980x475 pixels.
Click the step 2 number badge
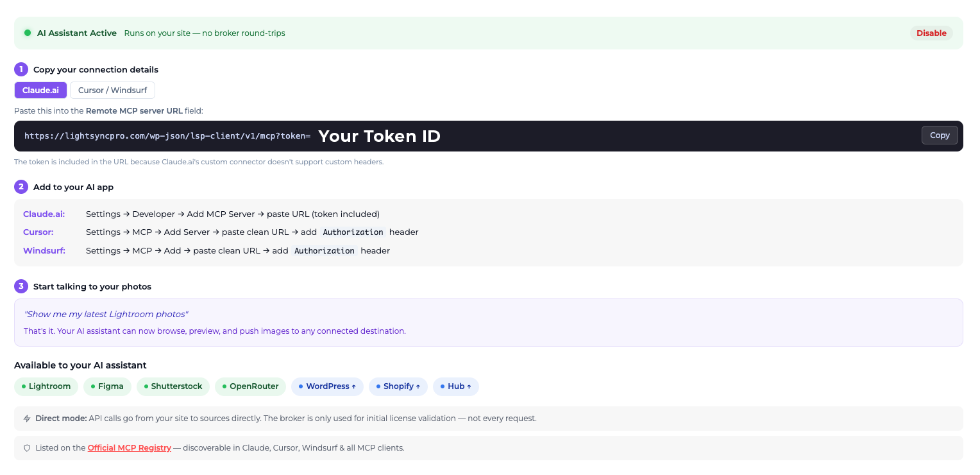pos(21,187)
